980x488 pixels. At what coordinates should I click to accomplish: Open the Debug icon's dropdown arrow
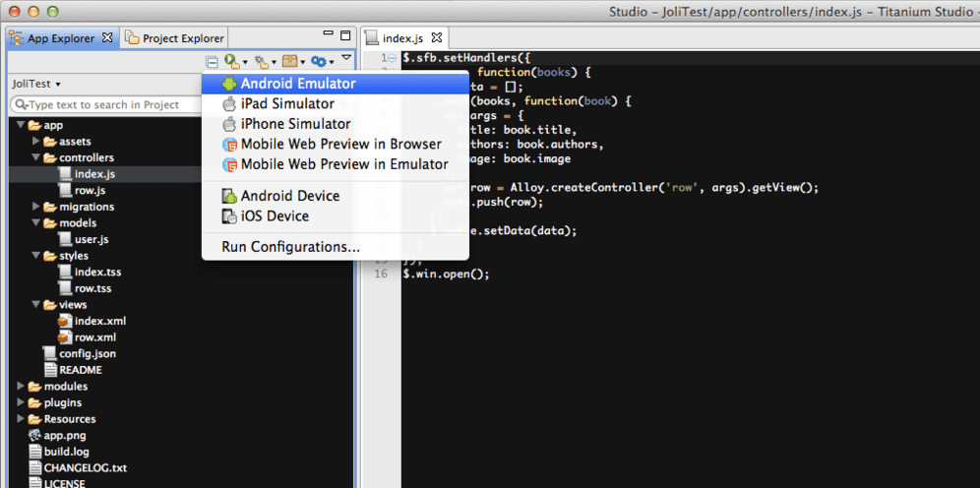[x=274, y=62]
